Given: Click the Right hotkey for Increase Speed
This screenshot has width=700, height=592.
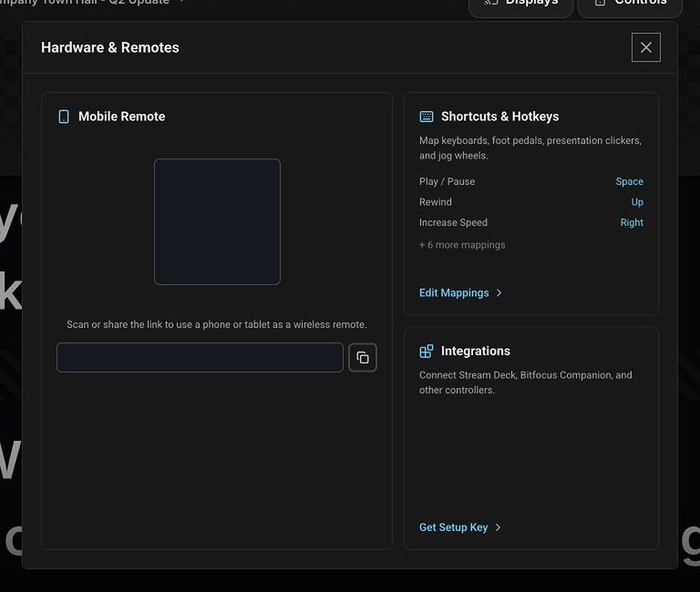Looking at the screenshot, I should [x=632, y=223].
